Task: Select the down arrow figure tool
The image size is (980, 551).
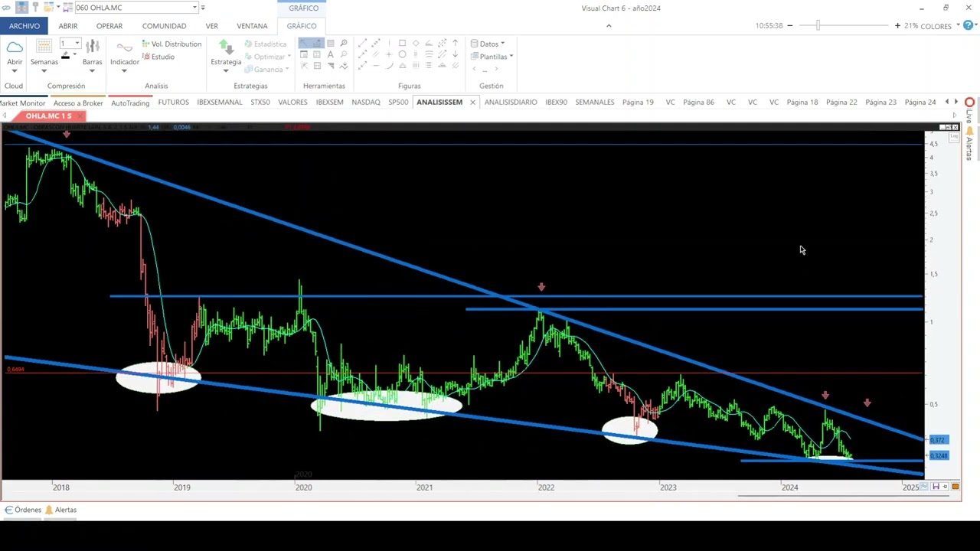Action: 455,54
